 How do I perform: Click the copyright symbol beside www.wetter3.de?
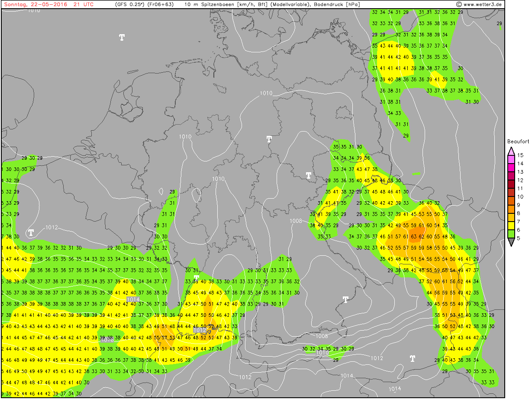click(458, 4)
